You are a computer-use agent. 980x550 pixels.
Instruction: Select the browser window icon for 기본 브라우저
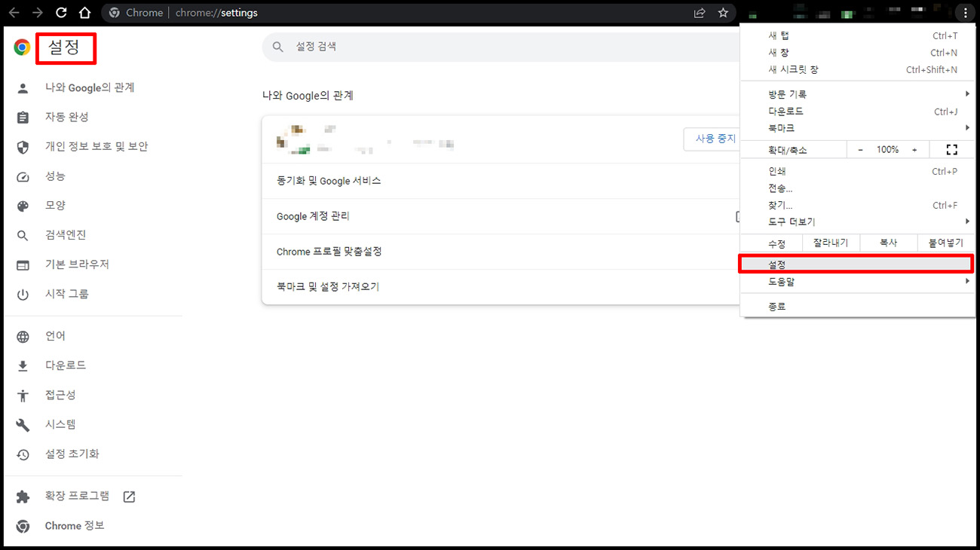pyautogui.click(x=23, y=264)
